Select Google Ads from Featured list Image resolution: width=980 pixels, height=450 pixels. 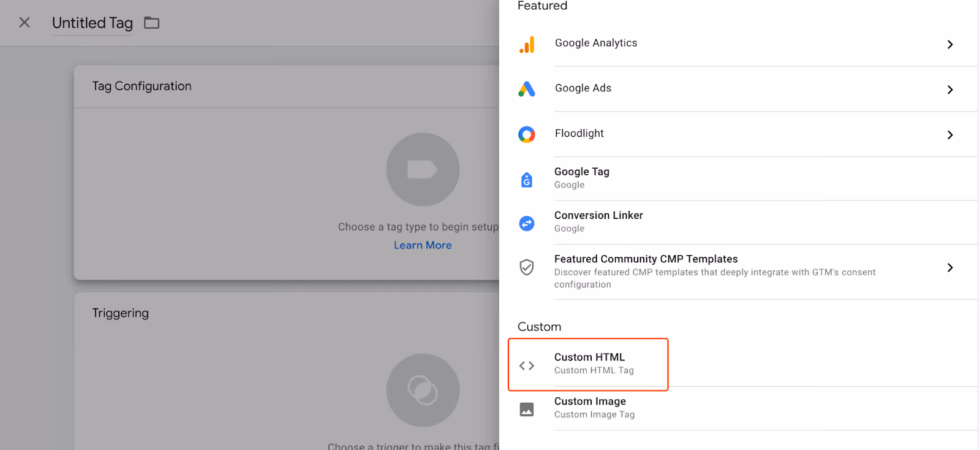coord(739,90)
